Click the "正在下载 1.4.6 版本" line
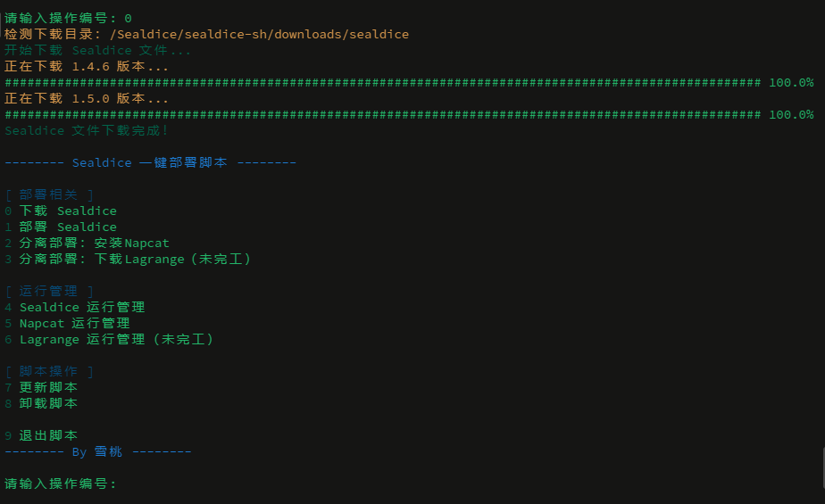Image resolution: width=825 pixels, height=504 pixels. 86,67
